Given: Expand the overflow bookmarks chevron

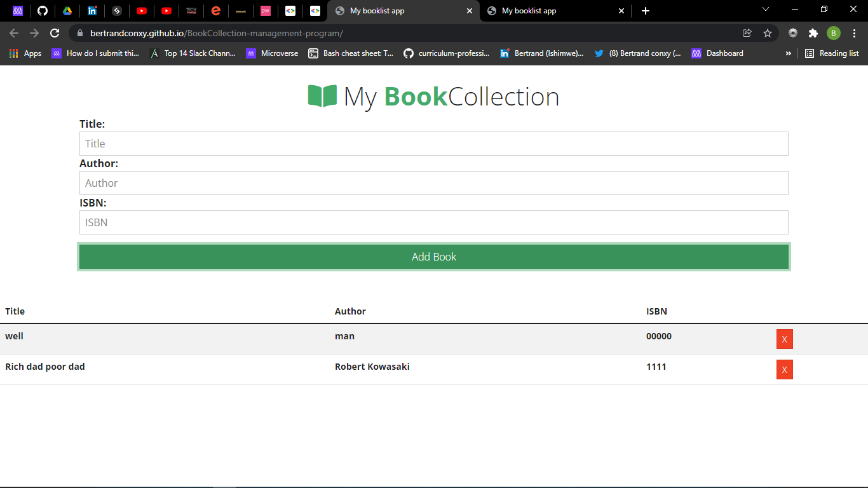Looking at the screenshot, I should coord(788,53).
